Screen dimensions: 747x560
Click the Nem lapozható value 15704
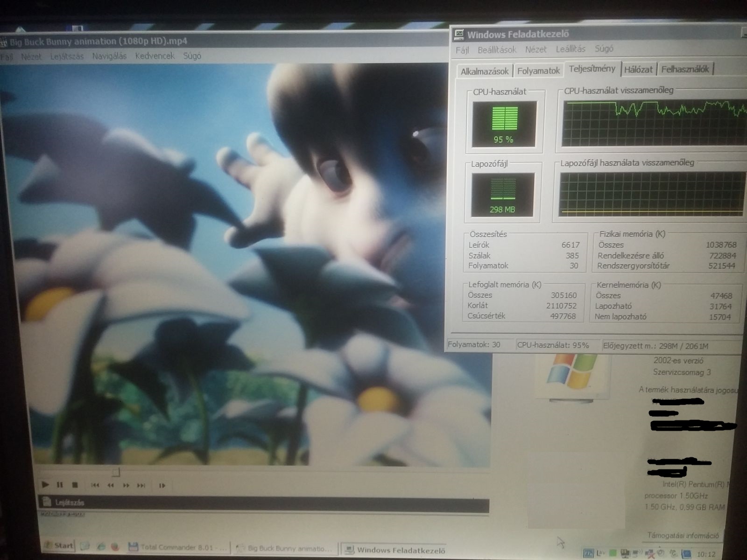point(720,317)
